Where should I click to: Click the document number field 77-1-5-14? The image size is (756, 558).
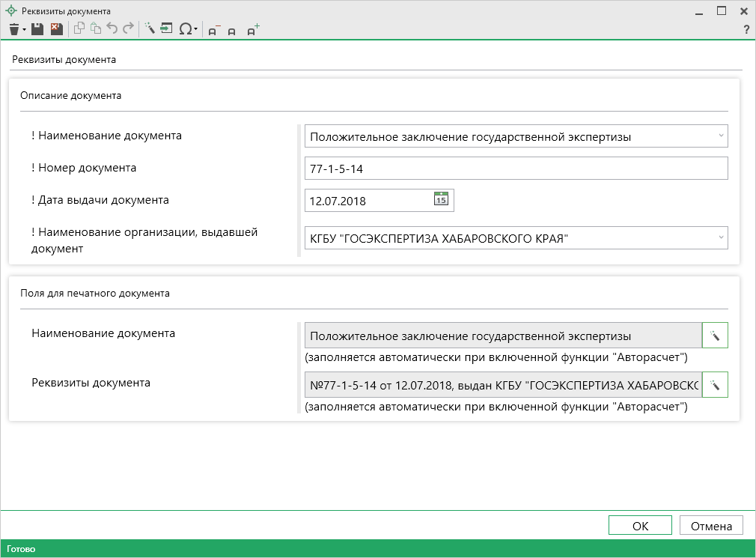coord(516,169)
